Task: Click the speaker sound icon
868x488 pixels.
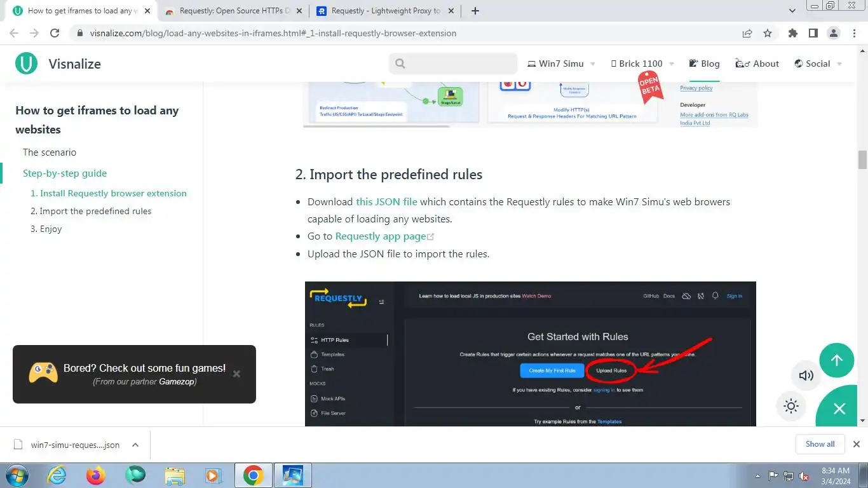Action: tap(806, 376)
